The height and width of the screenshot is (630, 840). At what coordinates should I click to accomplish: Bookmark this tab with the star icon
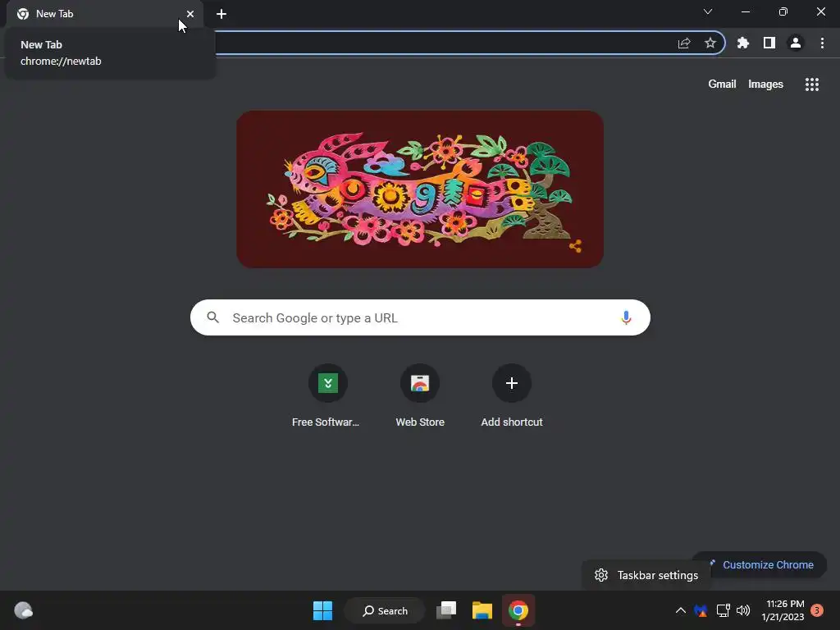tap(710, 43)
